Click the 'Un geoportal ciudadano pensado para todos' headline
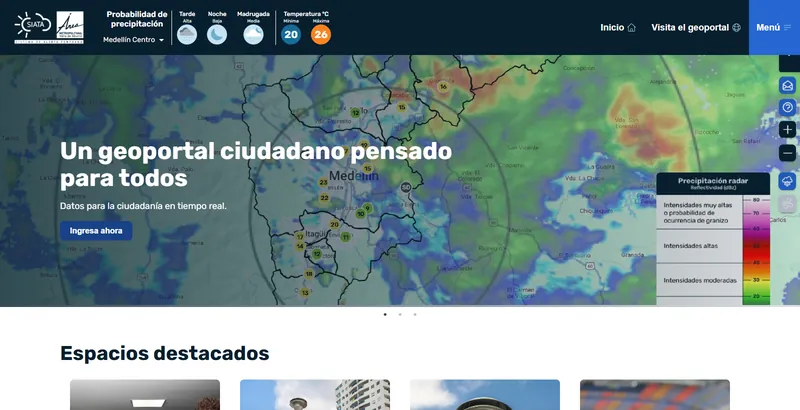Viewport: 800px width, 410px height. click(x=256, y=165)
